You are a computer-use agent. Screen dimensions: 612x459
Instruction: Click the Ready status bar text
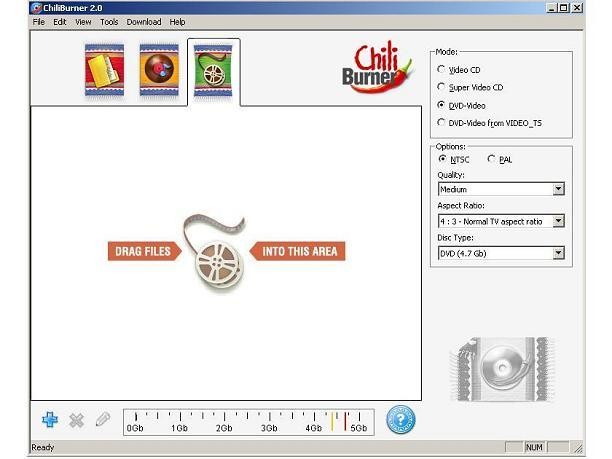point(43,447)
